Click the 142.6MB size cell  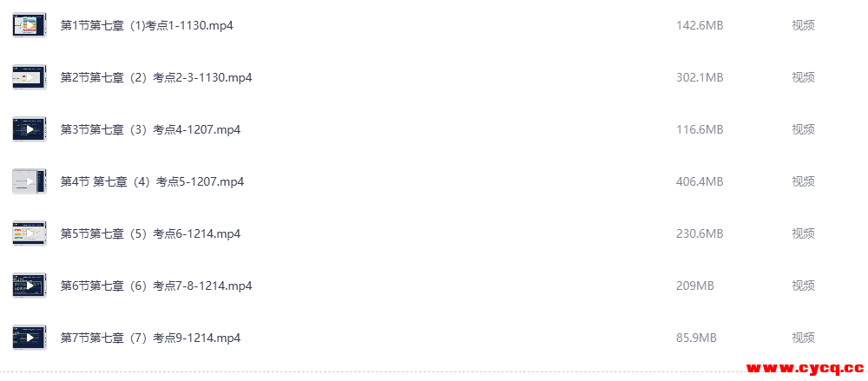click(699, 25)
